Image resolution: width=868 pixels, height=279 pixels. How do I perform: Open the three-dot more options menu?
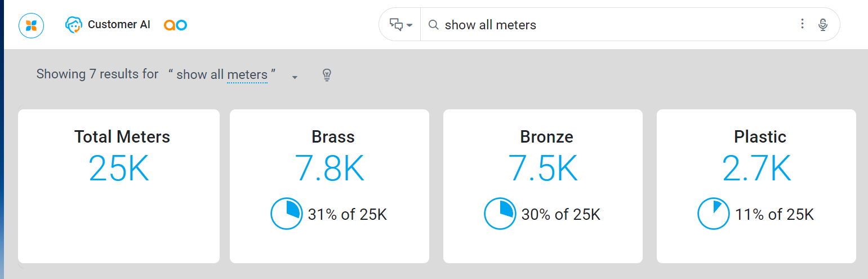coord(802,24)
